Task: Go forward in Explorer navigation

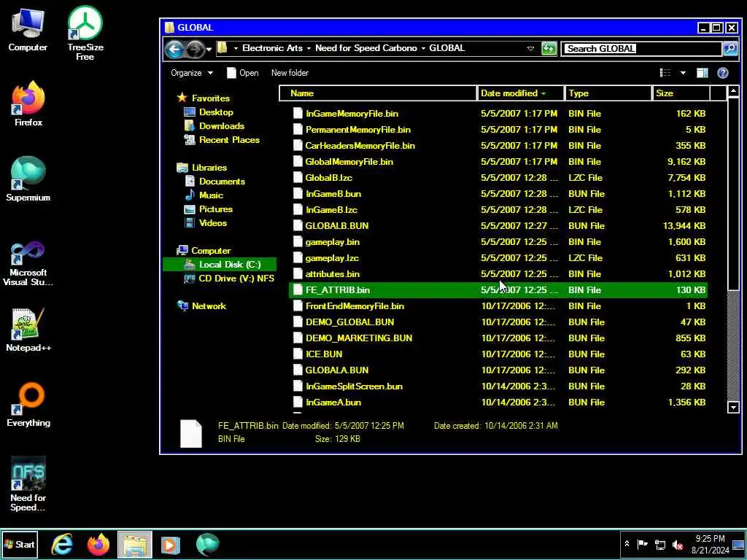Action: [x=194, y=49]
